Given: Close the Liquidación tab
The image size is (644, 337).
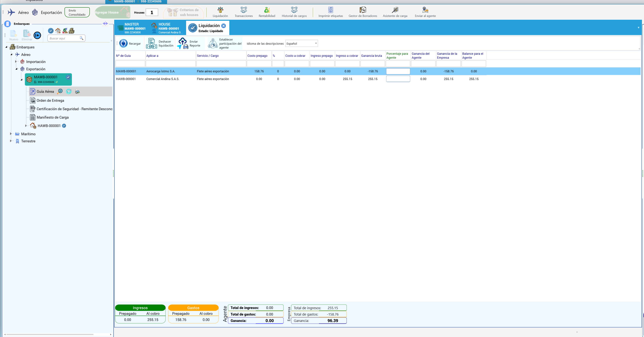Looking at the screenshot, I should point(224,26).
